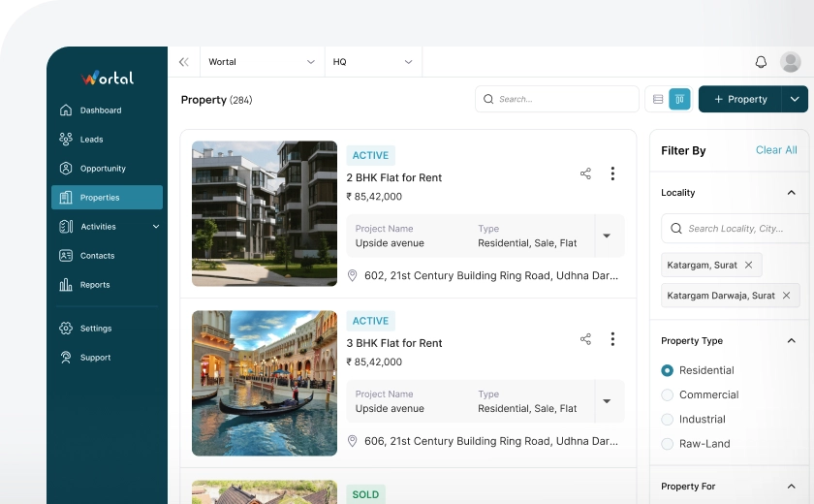Viewport: 814px width, 504px height.
Task: Open the Wortal workspace dropdown
Action: coord(262,62)
